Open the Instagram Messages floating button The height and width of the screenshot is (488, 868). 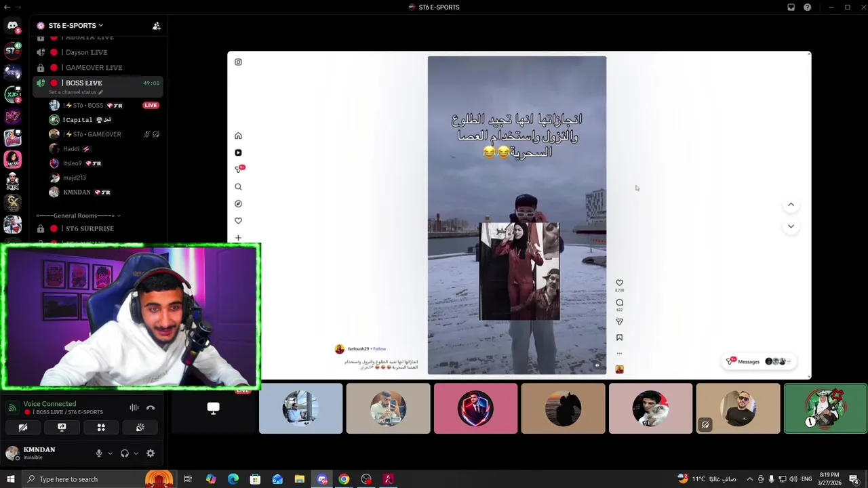(x=757, y=361)
